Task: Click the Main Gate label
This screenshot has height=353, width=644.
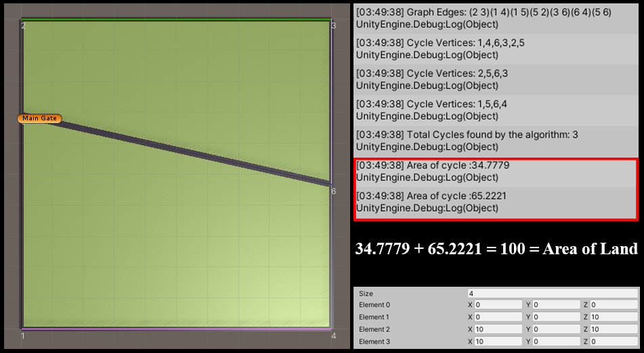Action: pos(39,118)
